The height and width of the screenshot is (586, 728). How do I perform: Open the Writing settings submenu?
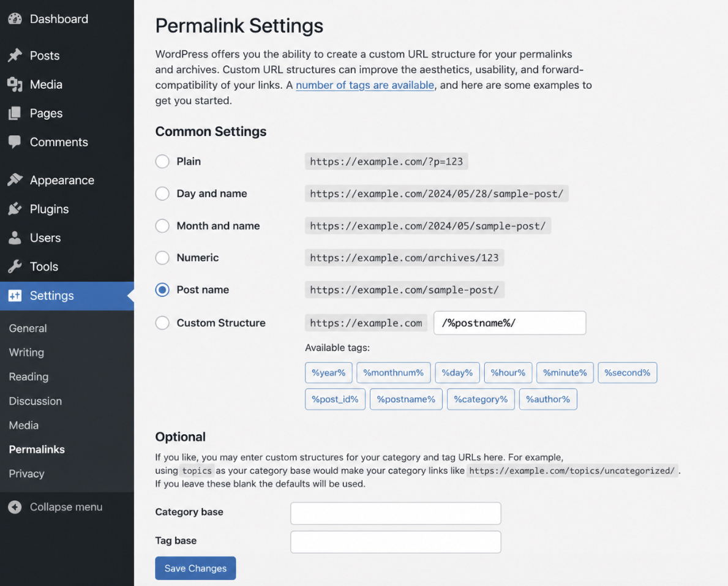[26, 353]
